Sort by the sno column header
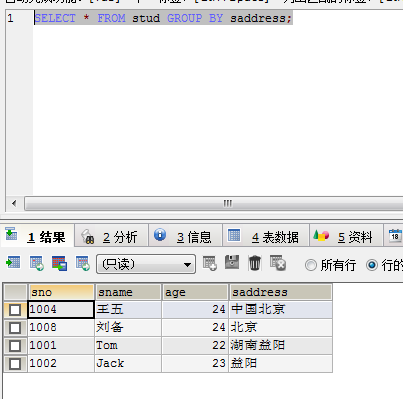This screenshot has height=399, width=403. pos(61,292)
